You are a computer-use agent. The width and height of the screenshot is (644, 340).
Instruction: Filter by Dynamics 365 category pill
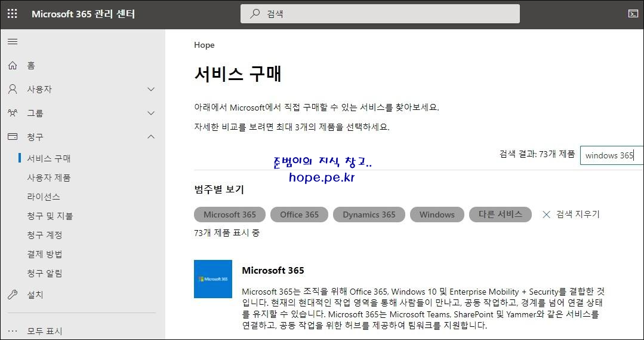tap(369, 214)
